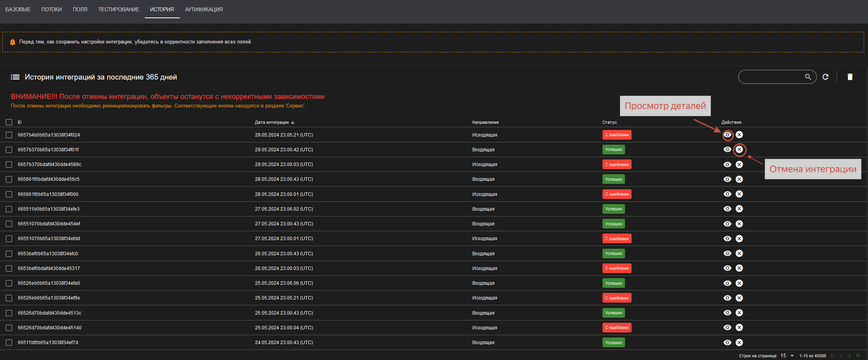Switch to the ПОЛЯ tab

[x=80, y=9]
